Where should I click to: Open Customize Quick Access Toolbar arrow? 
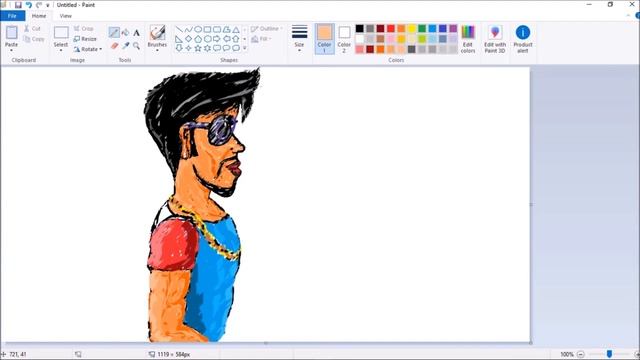(48, 5)
